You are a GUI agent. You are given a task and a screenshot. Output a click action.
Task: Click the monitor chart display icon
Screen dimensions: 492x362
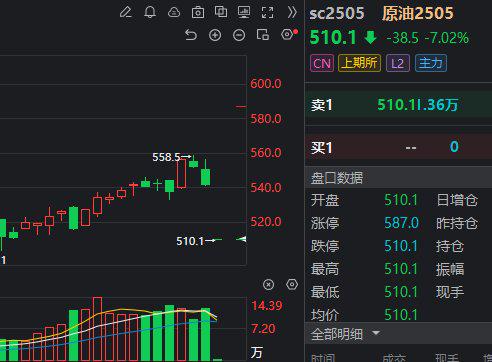pos(244,12)
